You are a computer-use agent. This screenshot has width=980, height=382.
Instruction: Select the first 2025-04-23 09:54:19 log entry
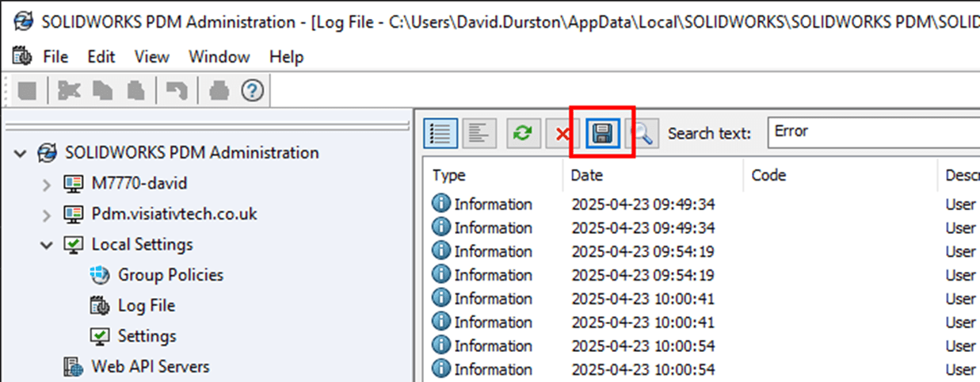coord(704,251)
